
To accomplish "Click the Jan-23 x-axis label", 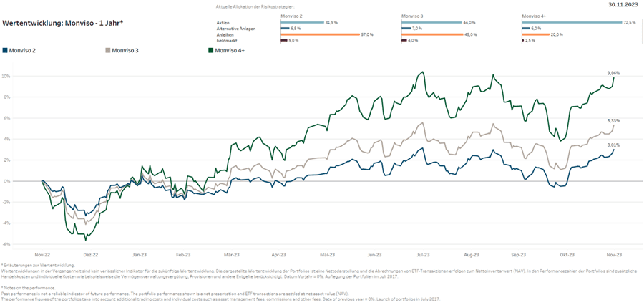I will coord(138,255).
